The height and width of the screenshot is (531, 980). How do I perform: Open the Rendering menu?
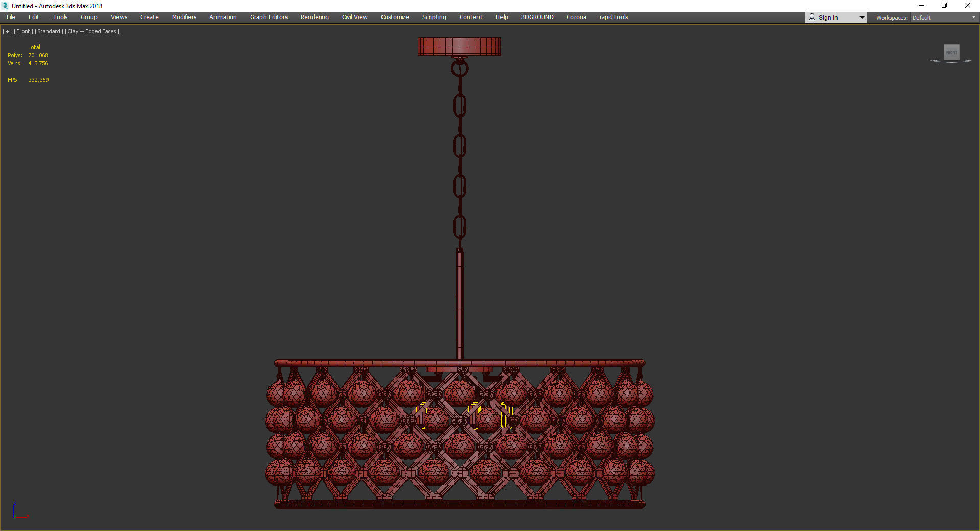[x=315, y=17]
